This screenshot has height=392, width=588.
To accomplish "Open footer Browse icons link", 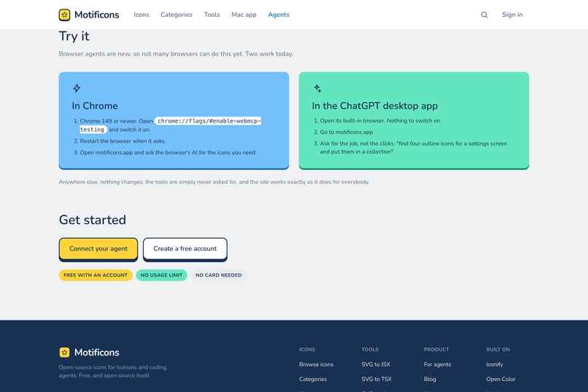I will point(316,364).
